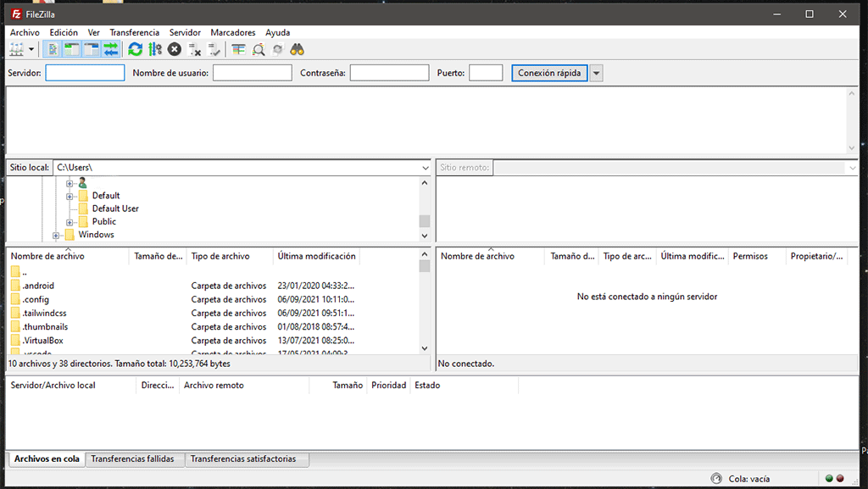Select the .android folder row
The image size is (868, 489).
point(213,286)
